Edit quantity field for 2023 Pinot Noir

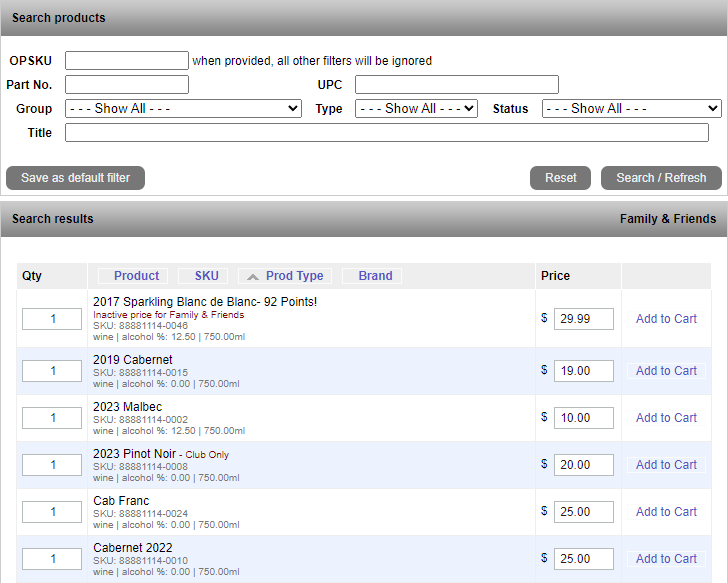tap(52, 465)
